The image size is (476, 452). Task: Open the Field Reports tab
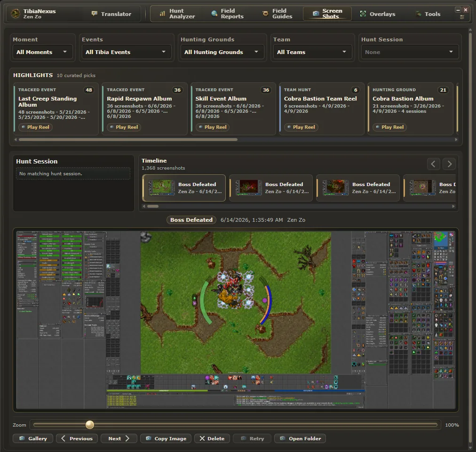click(x=227, y=14)
